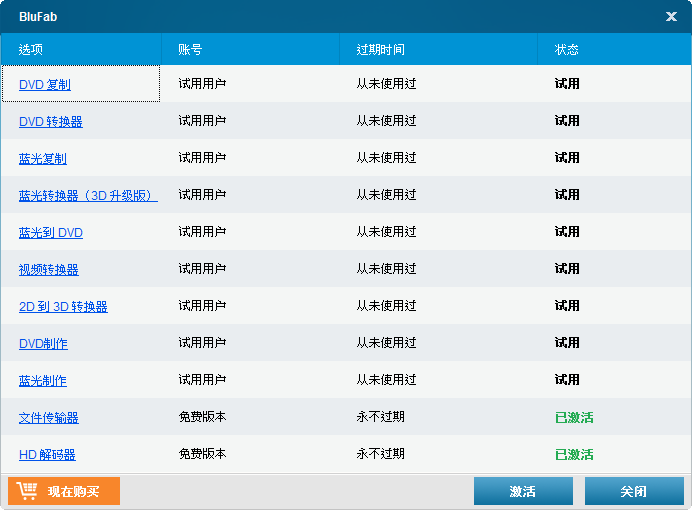Select the HD 解码器 link
This screenshot has width=692, height=510.
click(47, 455)
